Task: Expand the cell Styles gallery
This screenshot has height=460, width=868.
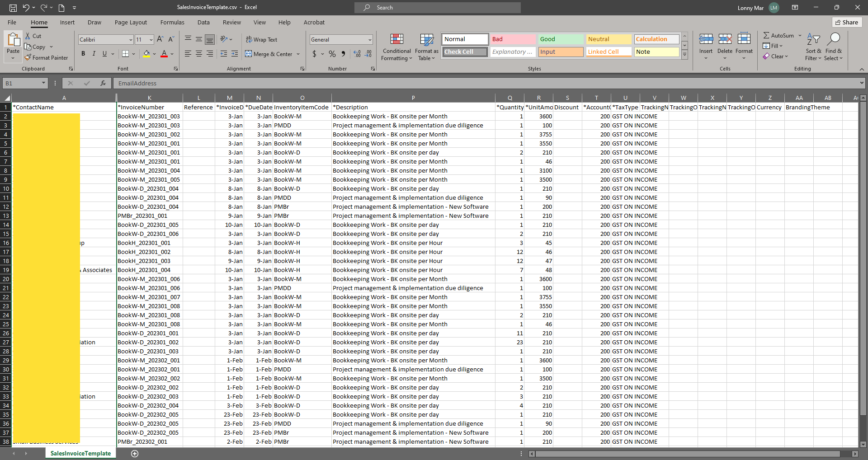Action: click(685, 55)
